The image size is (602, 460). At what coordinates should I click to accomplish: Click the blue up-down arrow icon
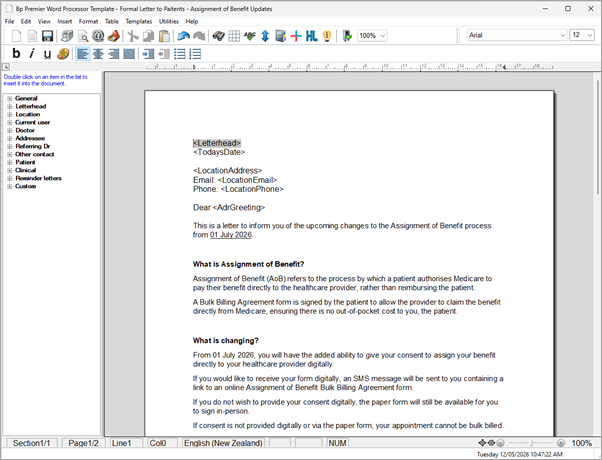point(265,36)
